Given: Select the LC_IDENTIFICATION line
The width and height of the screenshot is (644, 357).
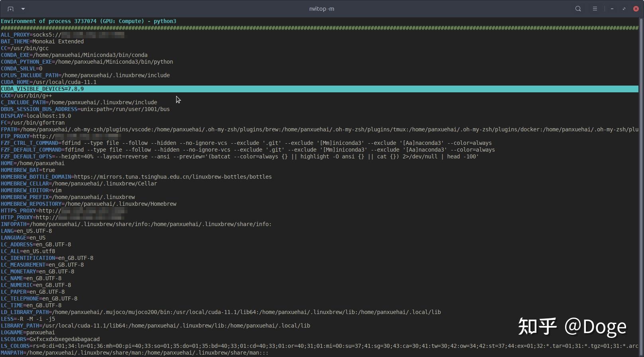Looking at the screenshot, I should coord(47,258).
